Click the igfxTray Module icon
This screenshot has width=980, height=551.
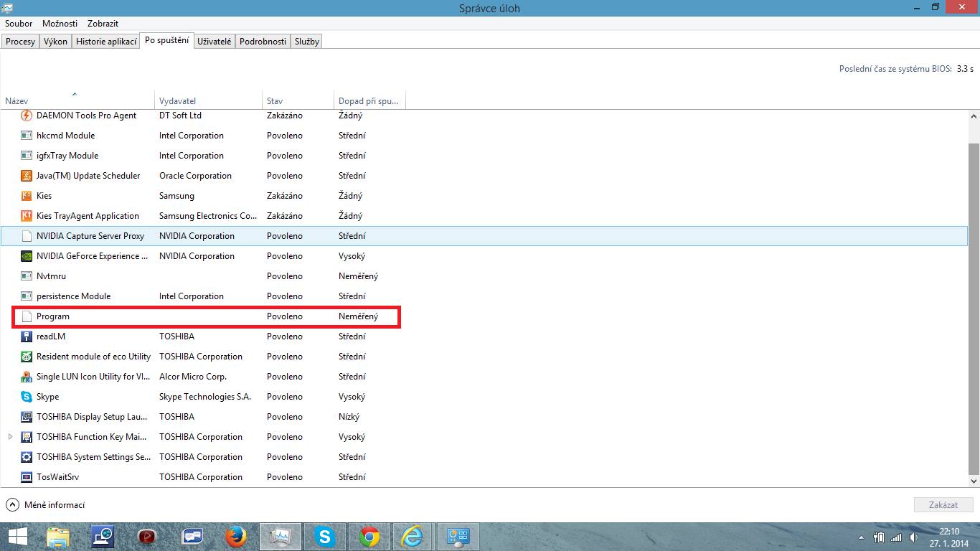tap(27, 156)
